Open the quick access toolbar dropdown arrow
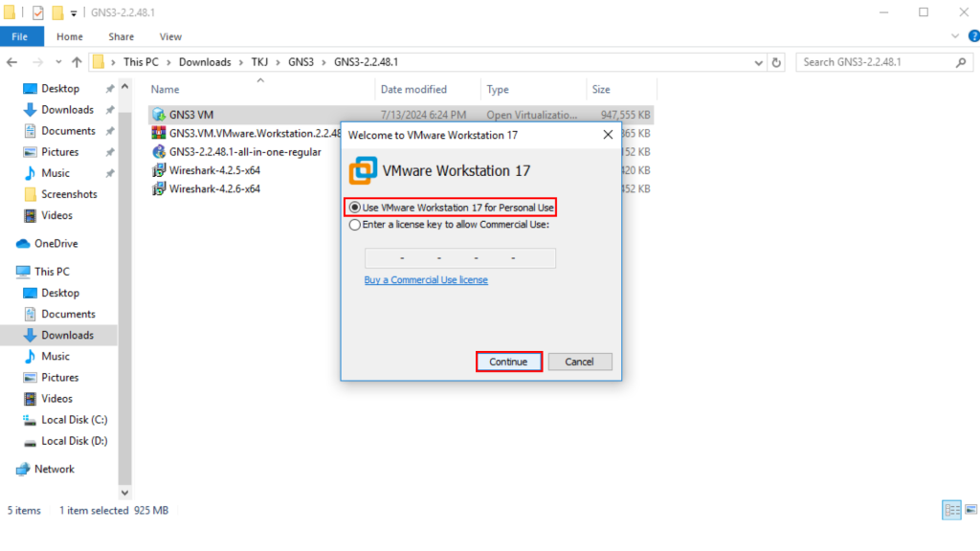 click(75, 12)
